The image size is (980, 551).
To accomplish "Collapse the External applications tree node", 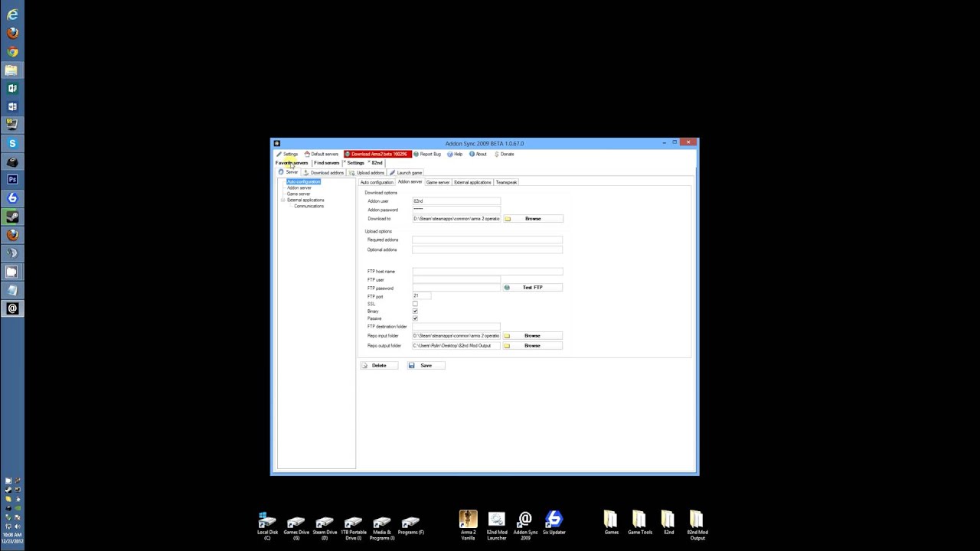I will 283,200.
